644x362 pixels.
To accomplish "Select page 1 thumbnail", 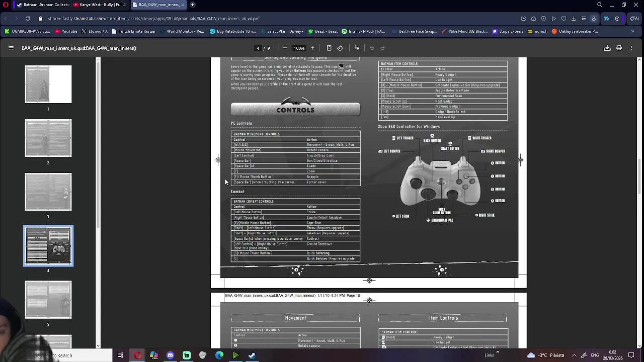I will click(x=48, y=84).
